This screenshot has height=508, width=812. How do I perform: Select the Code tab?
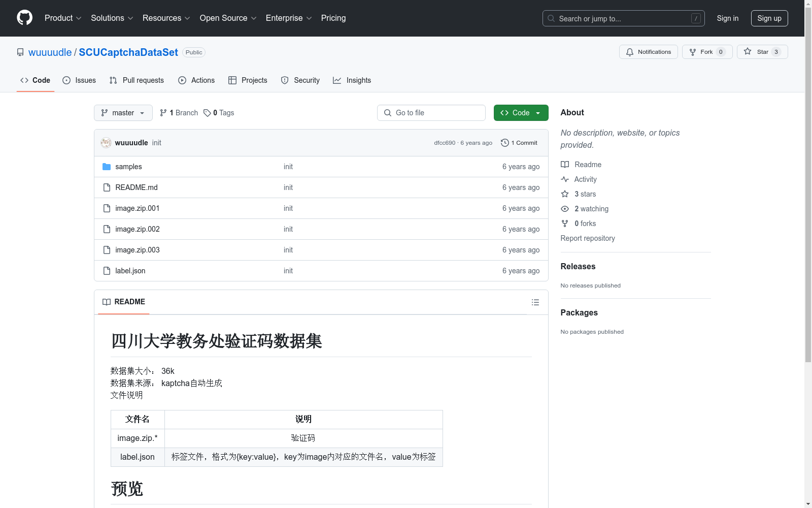click(36, 80)
